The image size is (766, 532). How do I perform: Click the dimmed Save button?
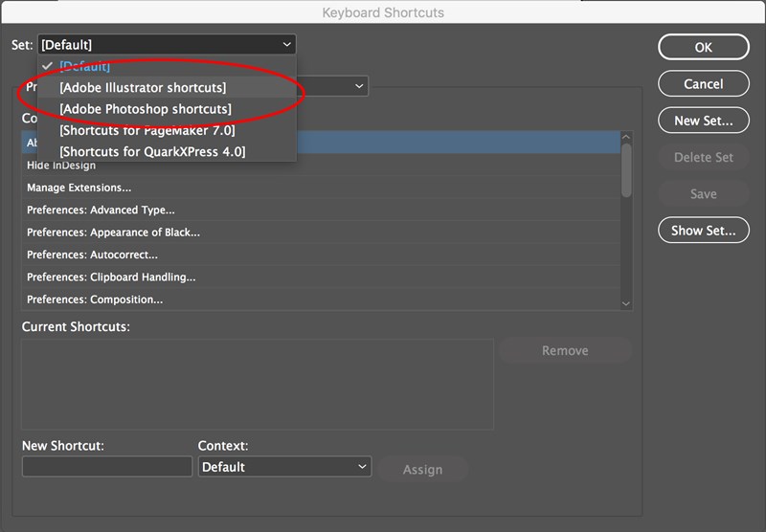point(704,194)
